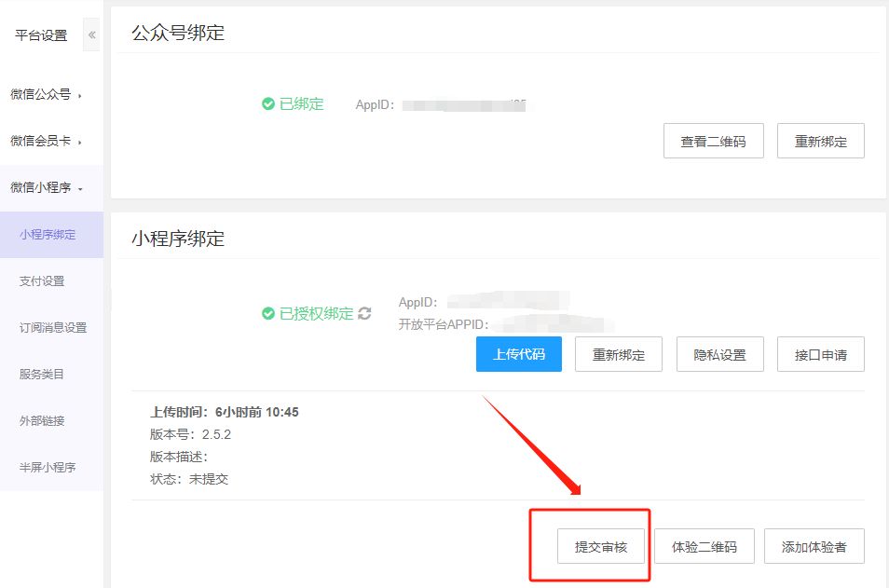The width and height of the screenshot is (889, 588).
Task: Expand the 微信公众号 menu
Action: (47, 94)
